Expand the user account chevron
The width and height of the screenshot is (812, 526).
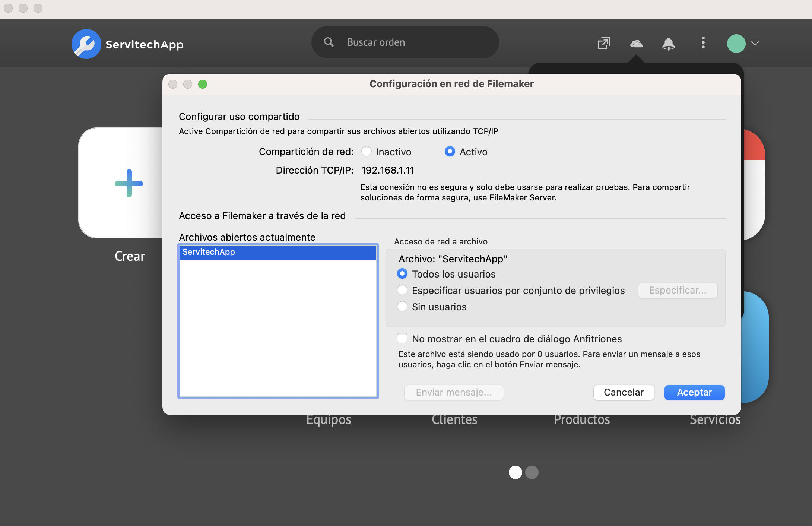tap(755, 44)
